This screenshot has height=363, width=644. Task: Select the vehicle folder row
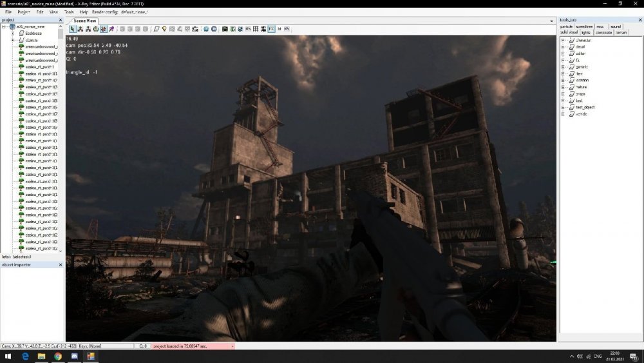(581, 114)
